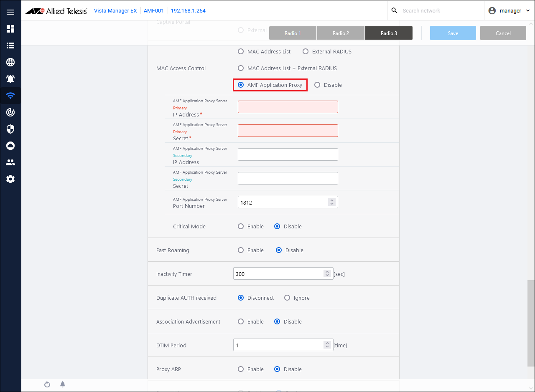Open the settings gear sidebar icon
Viewport: 535px width, 392px height.
tap(10, 179)
